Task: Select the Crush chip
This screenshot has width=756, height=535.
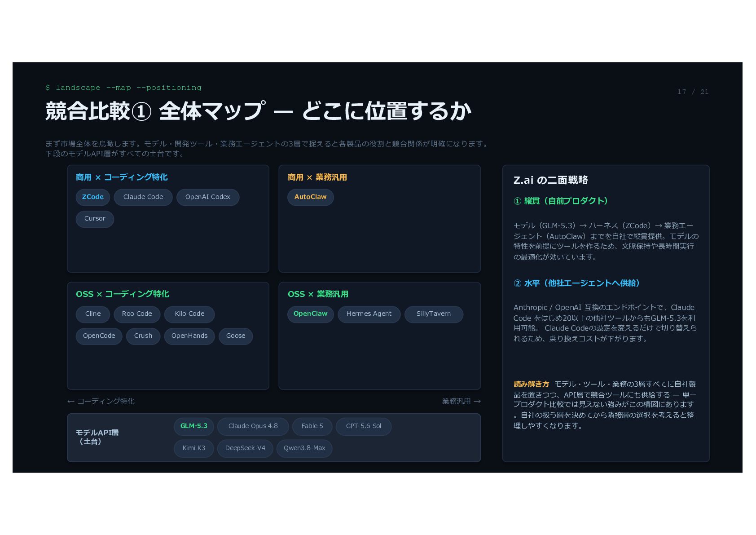Action: [x=143, y=336]
